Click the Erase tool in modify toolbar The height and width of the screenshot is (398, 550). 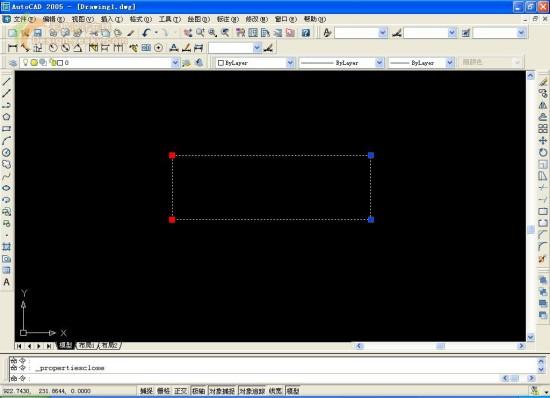(x=543, y=82)
